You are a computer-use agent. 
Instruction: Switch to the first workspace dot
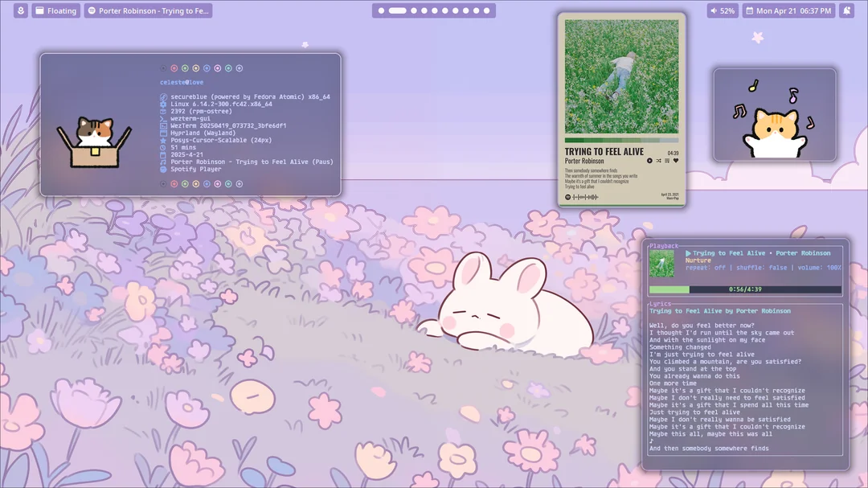(382, 10)
